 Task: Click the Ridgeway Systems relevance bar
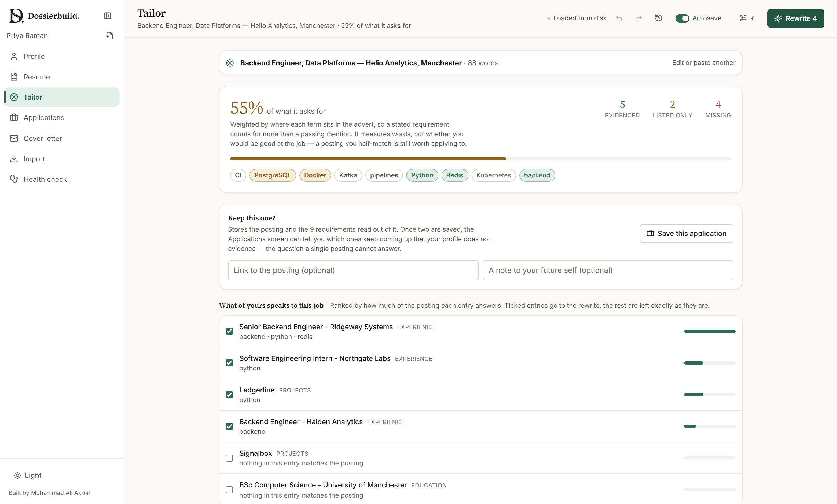(710, 331)
